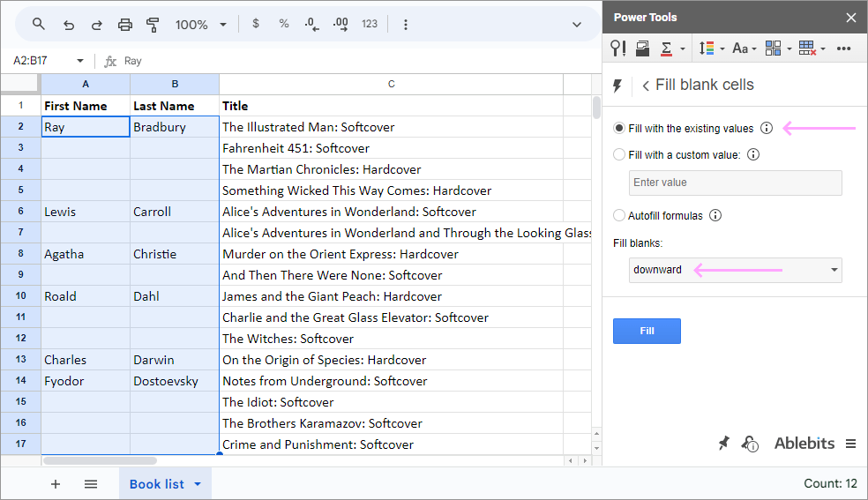Open the 123 number formats menu
This screenshot has width=868, height=500.
[x=370, y=25]
